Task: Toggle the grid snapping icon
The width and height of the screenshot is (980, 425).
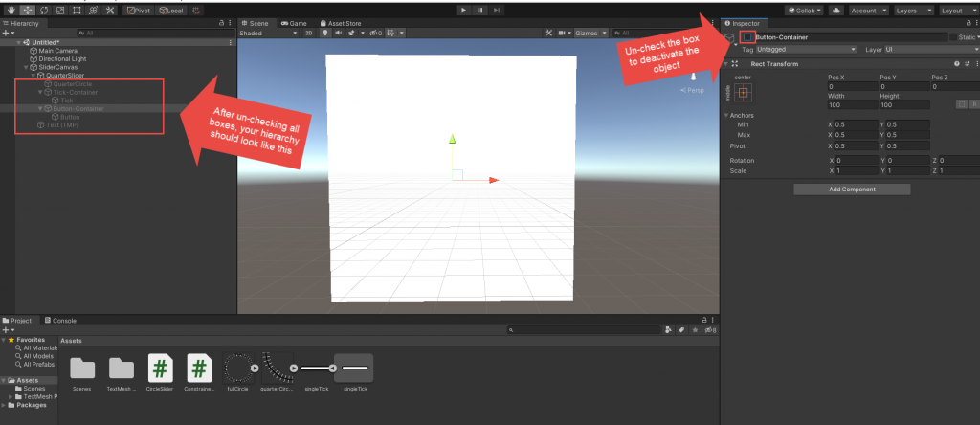Action: click(196, 11)
